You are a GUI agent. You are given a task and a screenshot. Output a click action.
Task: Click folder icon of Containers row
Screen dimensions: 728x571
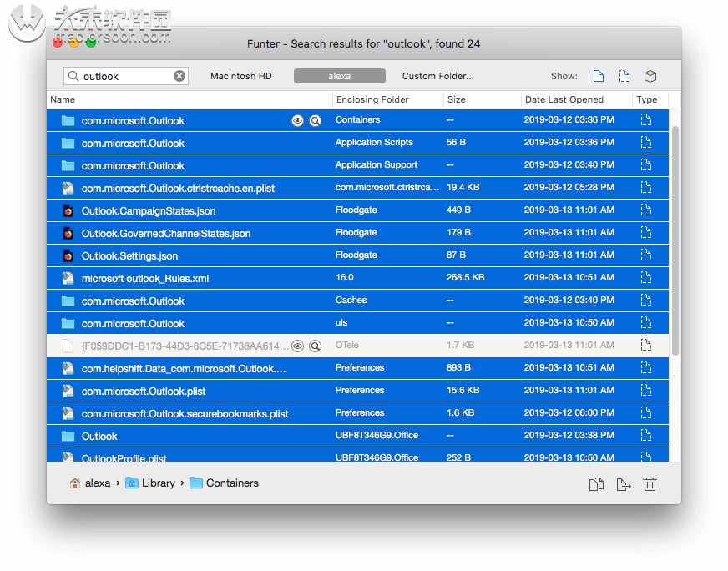tap(68, 121)
